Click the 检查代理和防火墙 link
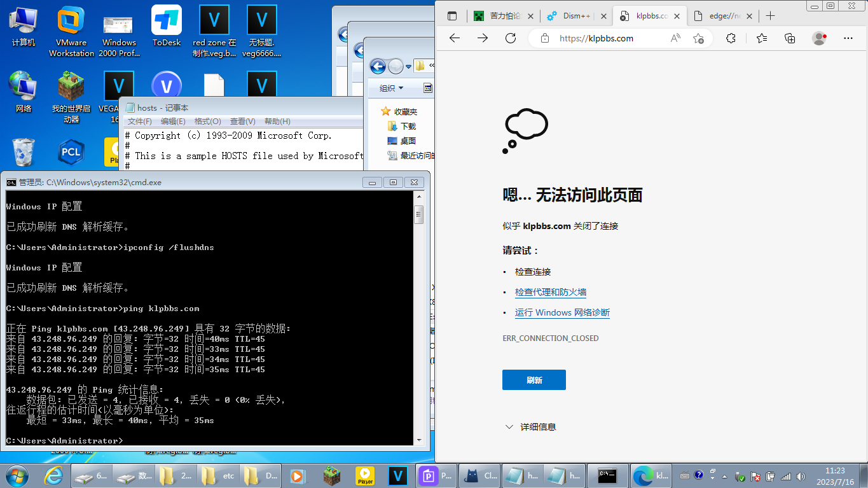Screen dimensions: 868x488 (x=551, y=292)
